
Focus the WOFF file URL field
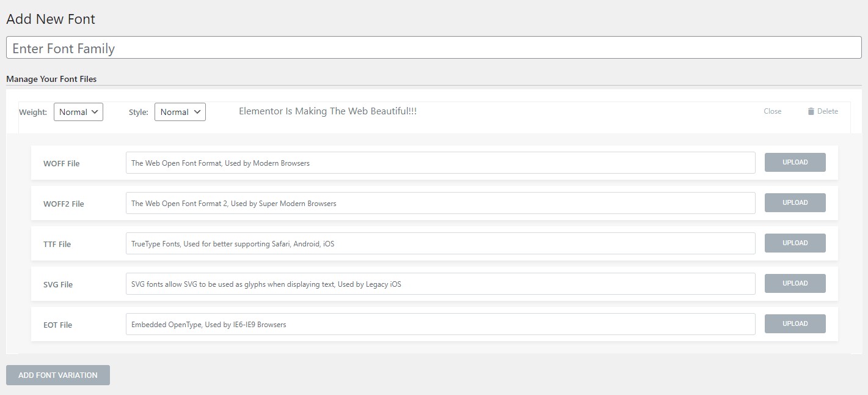[440, 163]
